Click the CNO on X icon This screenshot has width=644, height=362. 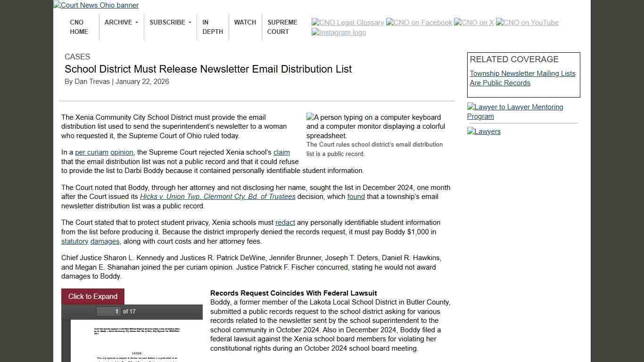(474, 22)
